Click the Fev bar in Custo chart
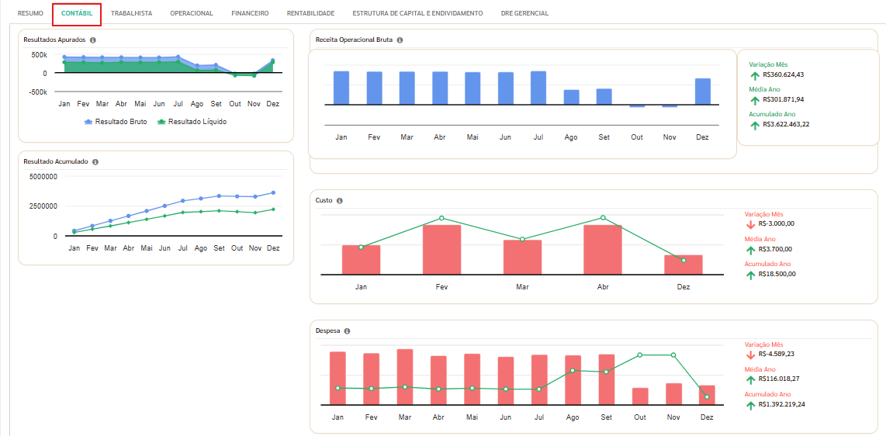The image size is (886, 436). coord(442,250)
